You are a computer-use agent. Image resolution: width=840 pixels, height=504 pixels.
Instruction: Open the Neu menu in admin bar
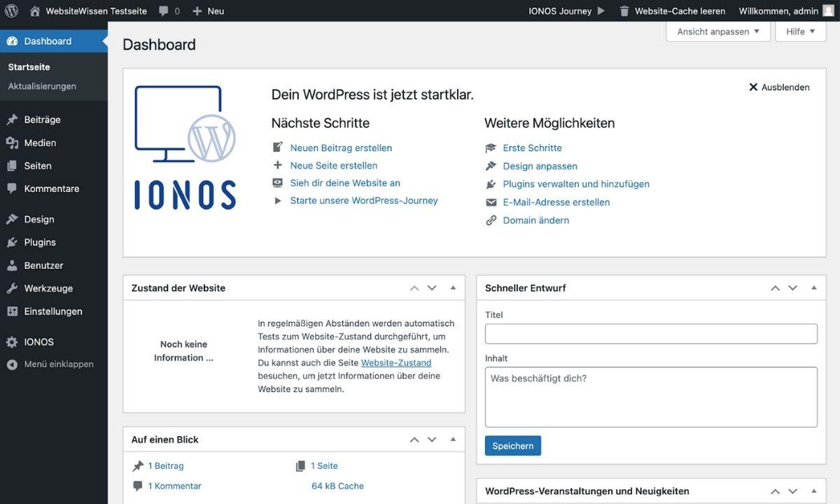(208, 11)
